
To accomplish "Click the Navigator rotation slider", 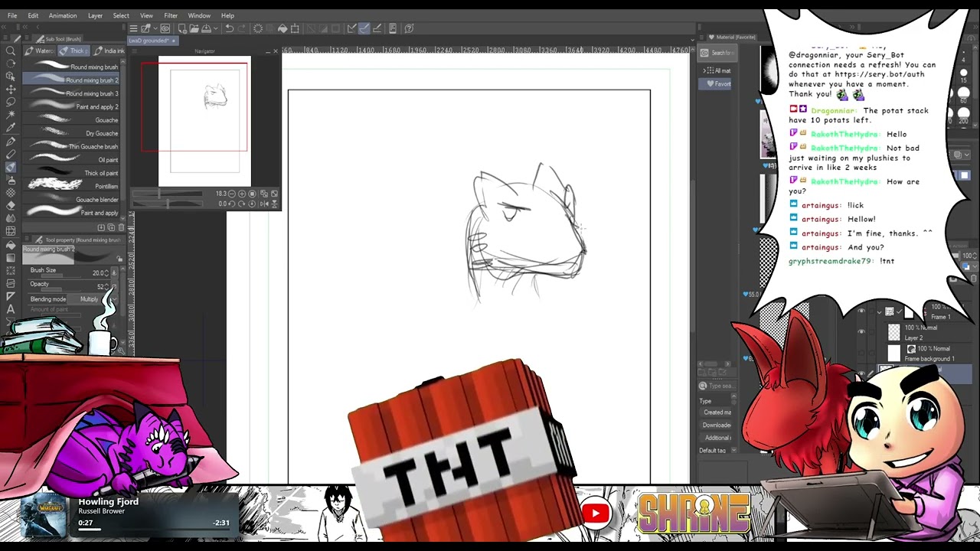I will click(167, 204).
